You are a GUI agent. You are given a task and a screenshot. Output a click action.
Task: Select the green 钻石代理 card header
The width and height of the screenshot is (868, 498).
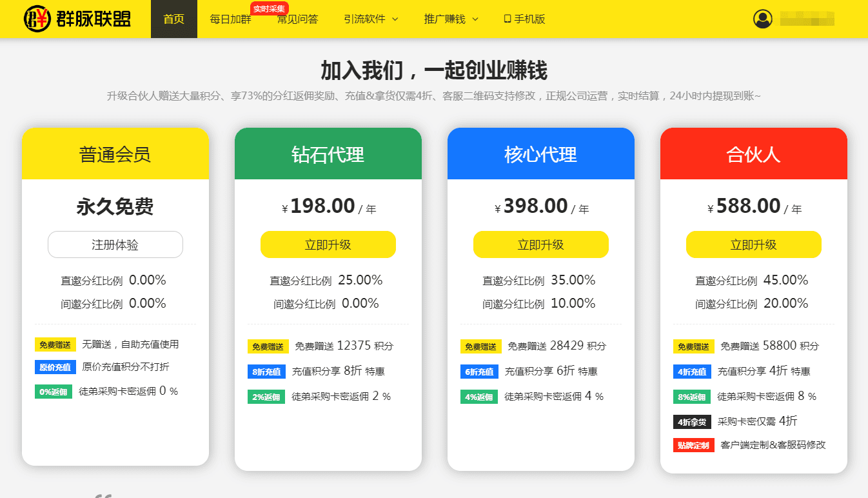tap(328, 154)
